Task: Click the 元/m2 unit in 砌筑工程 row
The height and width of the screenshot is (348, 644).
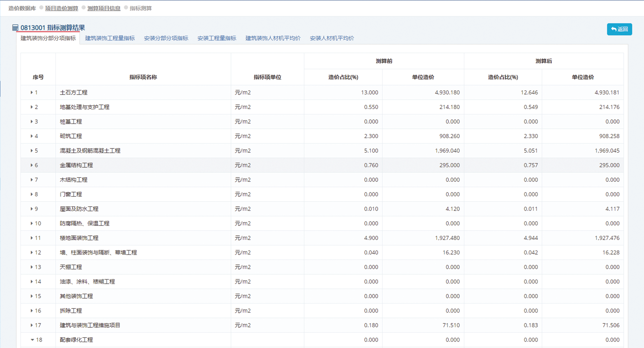Action: click(243, 136)
